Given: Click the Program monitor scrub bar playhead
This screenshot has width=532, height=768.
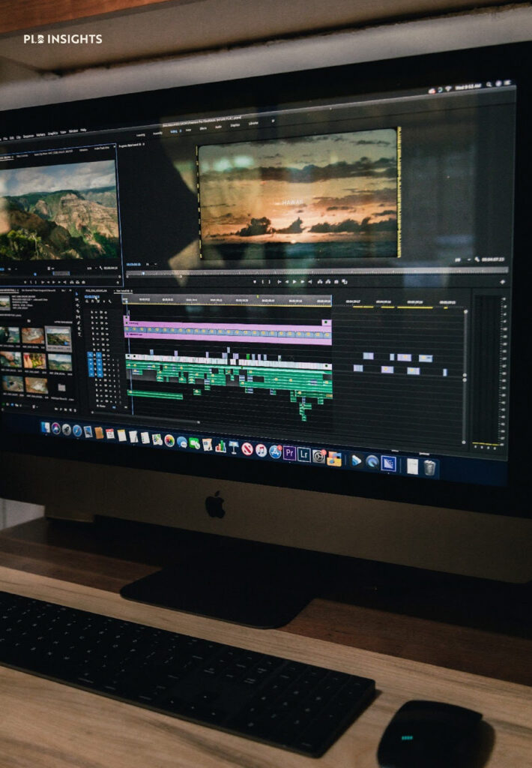Looking at the screenshot, I should tap(144, 273).
